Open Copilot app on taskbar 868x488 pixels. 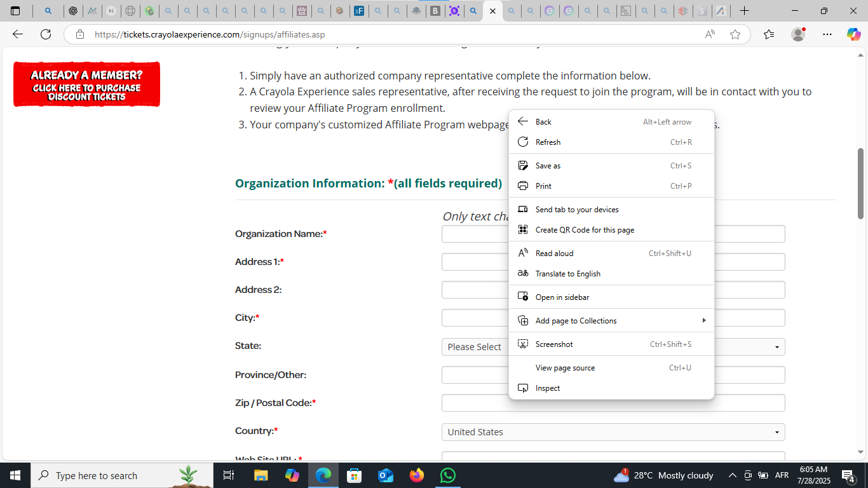click(292, 475)
